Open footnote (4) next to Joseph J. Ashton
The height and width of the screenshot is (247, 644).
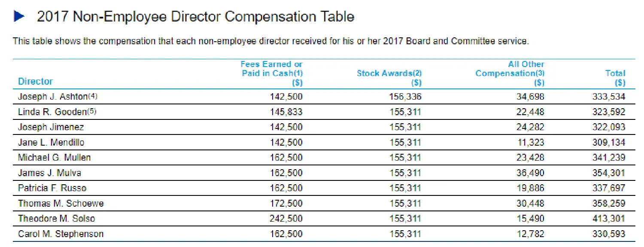[x=93, y=96]
